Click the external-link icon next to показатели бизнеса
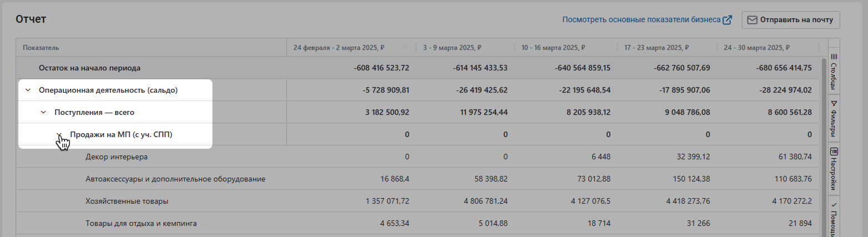This screenshot has width=868, height=237. pyautogui.click(x=727, y=20)
